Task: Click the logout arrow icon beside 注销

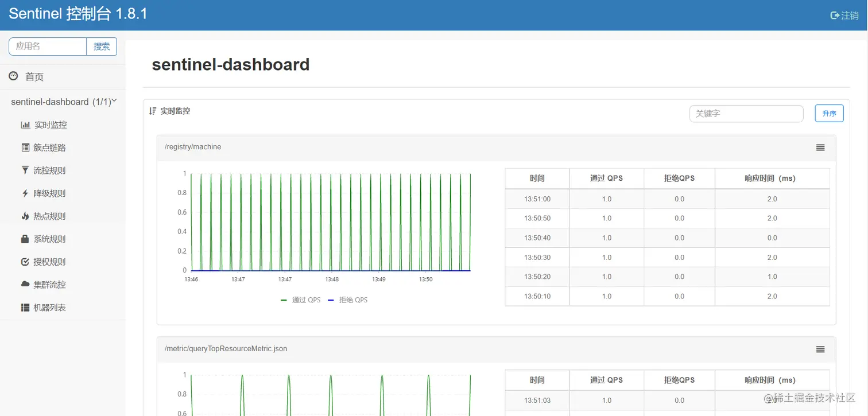Action: 835,15
